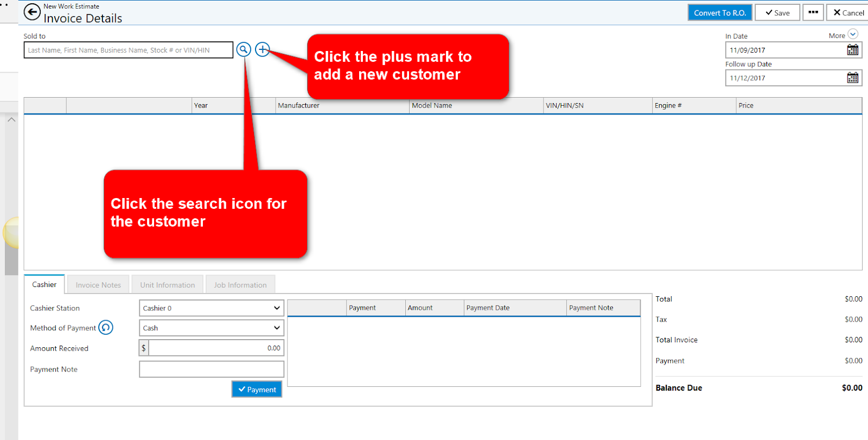Open the In Date calendar picker
868x440 pixels.
coord(852,50)
